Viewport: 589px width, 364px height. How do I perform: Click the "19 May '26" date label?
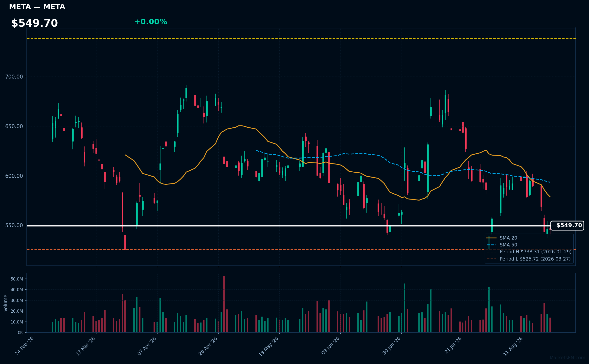[x=269, y=346]
